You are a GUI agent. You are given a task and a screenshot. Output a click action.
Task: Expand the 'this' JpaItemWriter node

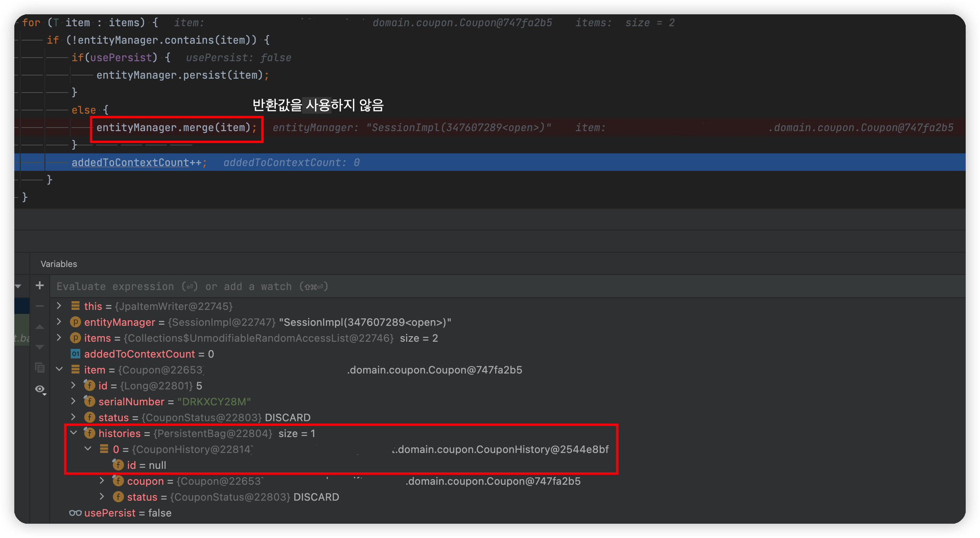[x=59, y=306]
